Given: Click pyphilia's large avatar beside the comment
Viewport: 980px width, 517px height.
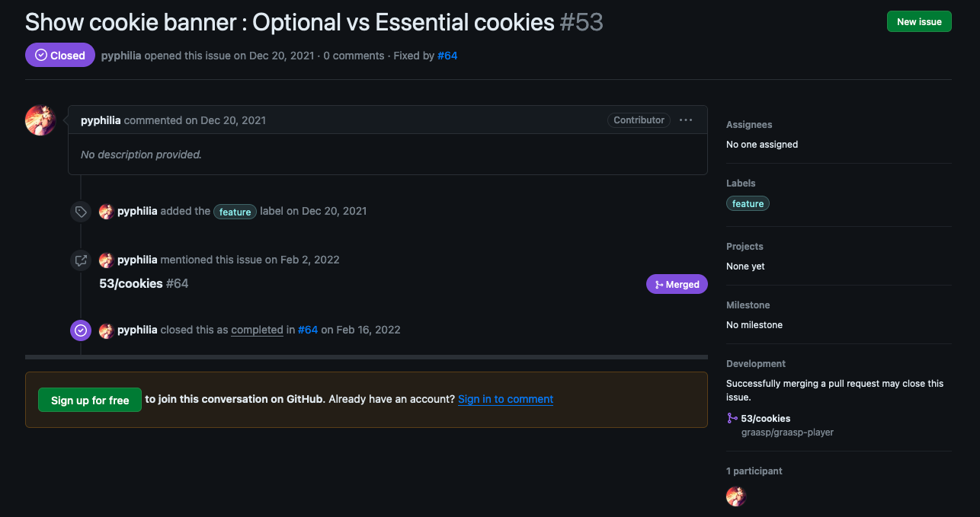Looking at the screenshot, I should (40, 120).
